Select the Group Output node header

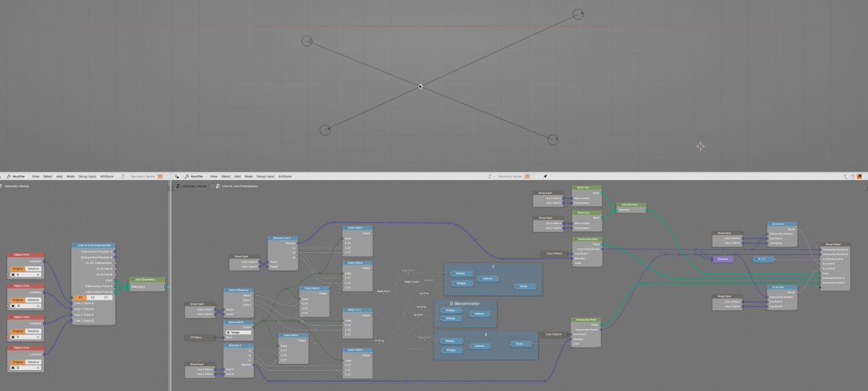(x=835, y=244)
